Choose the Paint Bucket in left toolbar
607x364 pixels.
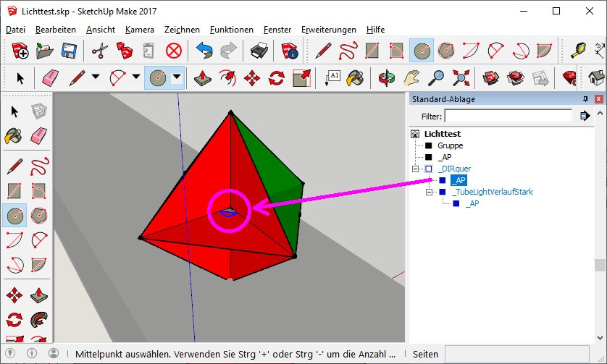coord(14,136)
